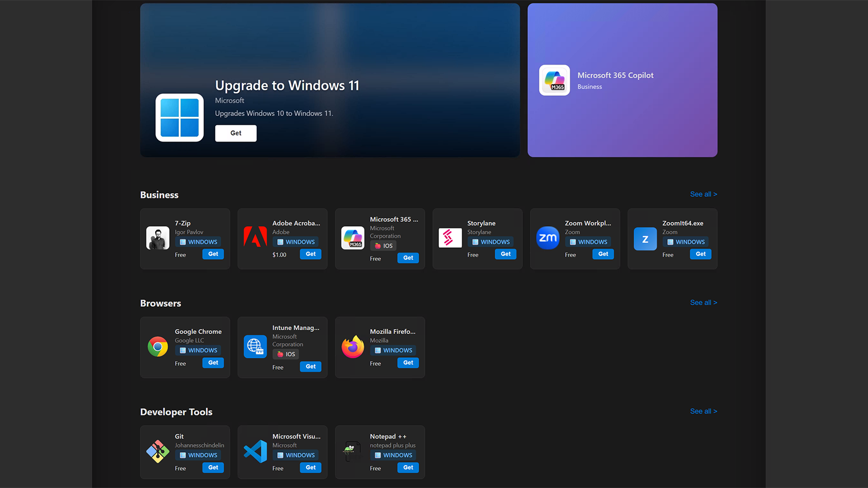Click the WINDOWS tag on 7-Zip
Image resolution: width=868 pixels, height=488 pixels.
pyautogui.click(x=198, y=242)
